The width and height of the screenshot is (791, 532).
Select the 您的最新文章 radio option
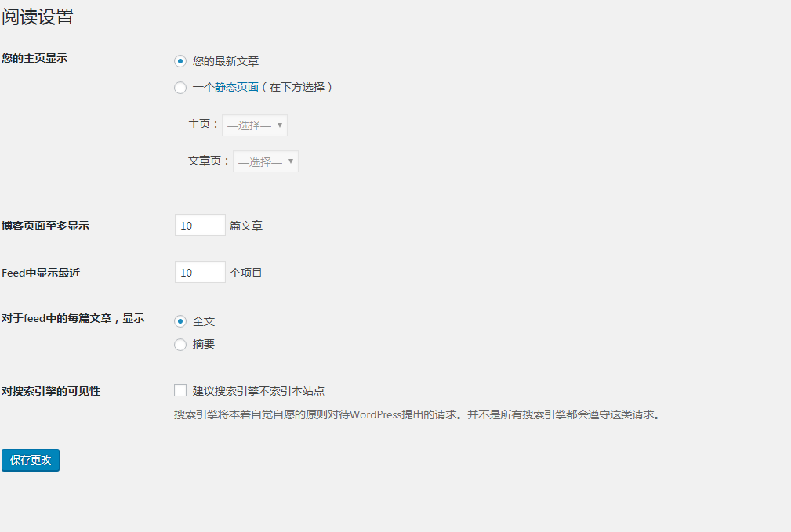pos(180,61)
